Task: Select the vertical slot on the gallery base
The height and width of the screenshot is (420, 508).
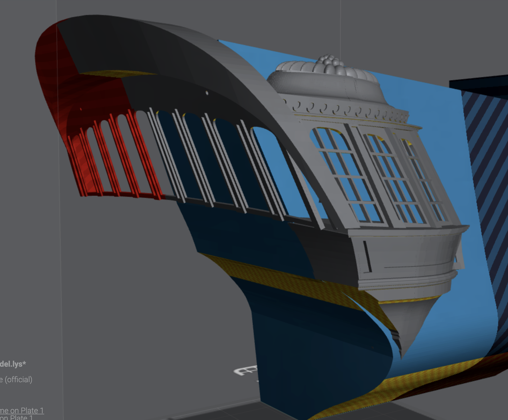Action: (x=367, y=256)
